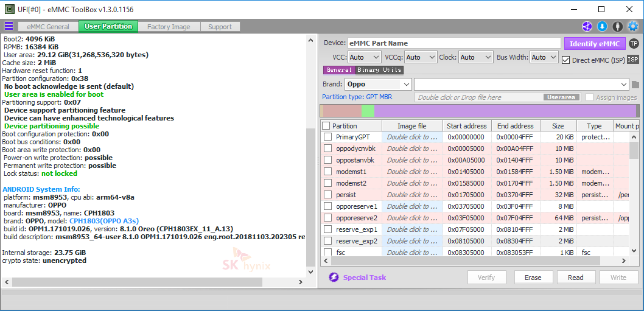Screen dimensions: 644x311
Task: Click the Image file cell for persist
Action: click(412, 194)
